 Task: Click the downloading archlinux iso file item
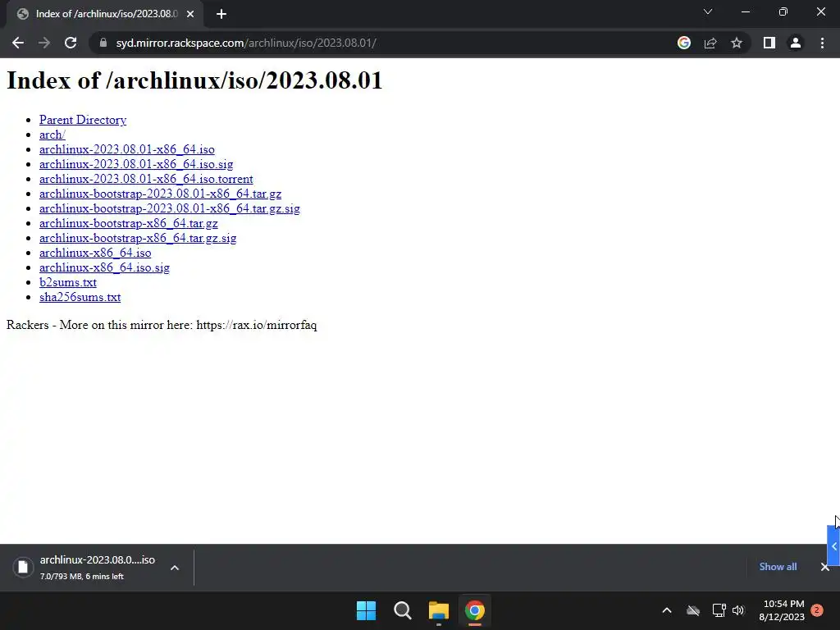pos(85,568)
